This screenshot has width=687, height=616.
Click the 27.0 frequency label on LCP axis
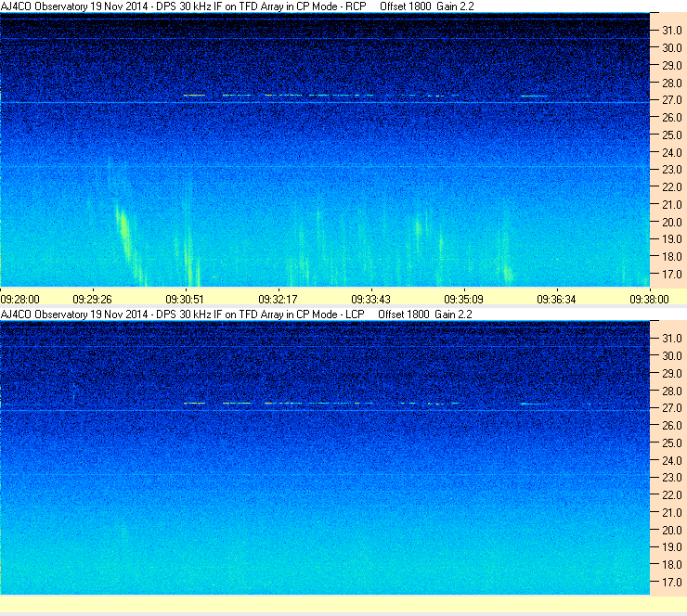[671, 408]
